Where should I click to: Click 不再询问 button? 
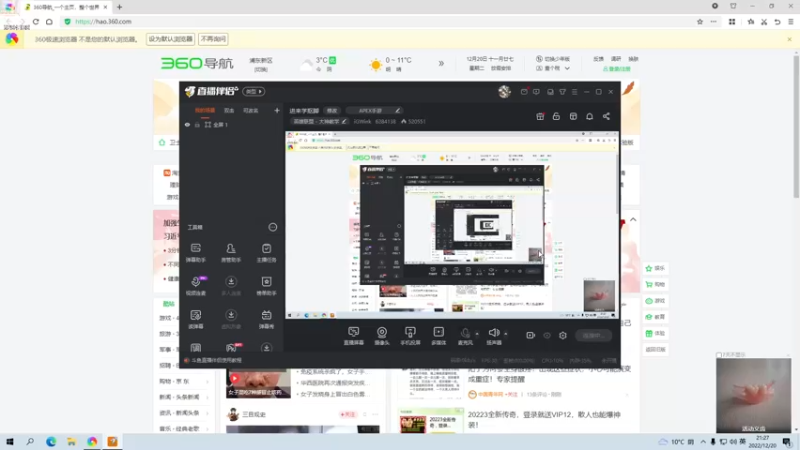click(x=213, y=39)
